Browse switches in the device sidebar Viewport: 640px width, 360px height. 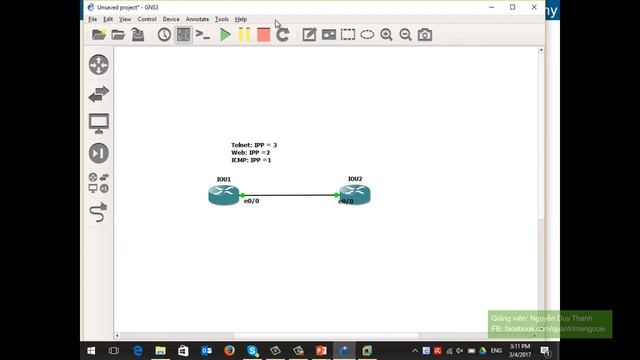tap(99, 94)
